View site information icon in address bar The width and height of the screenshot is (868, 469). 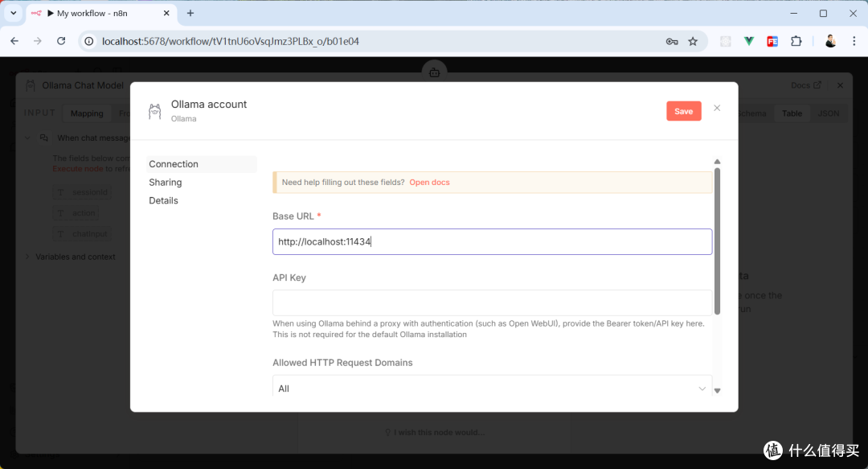(88, 41)
